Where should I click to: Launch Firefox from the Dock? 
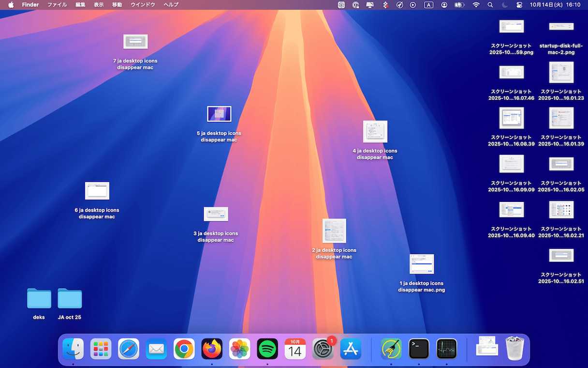click(x=212, y=349)
